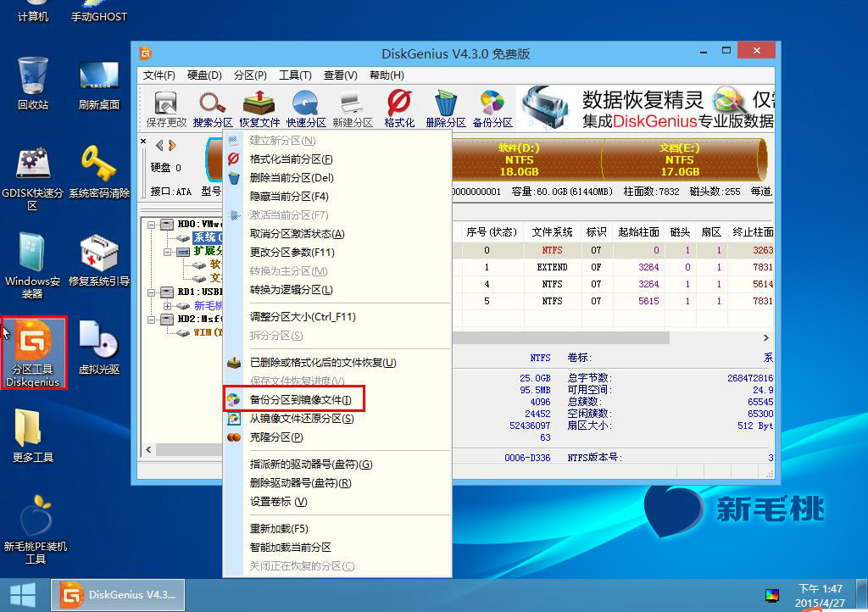Open the GDISK快速分区 desktop icon
The height and width of the screenshot is (612, 868).
[x=33, y=177]
